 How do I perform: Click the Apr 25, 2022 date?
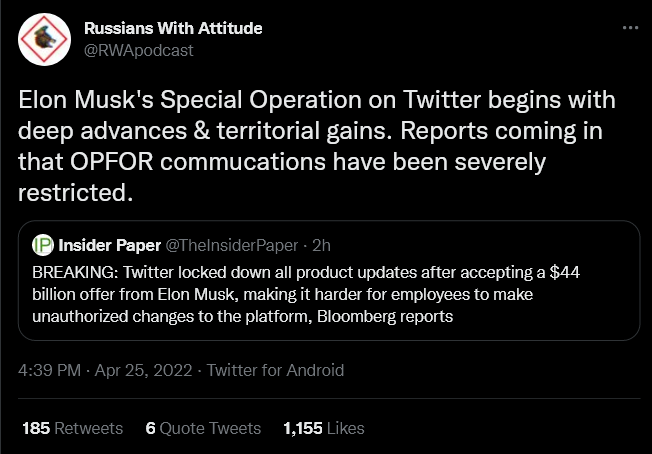coord(146,370)
